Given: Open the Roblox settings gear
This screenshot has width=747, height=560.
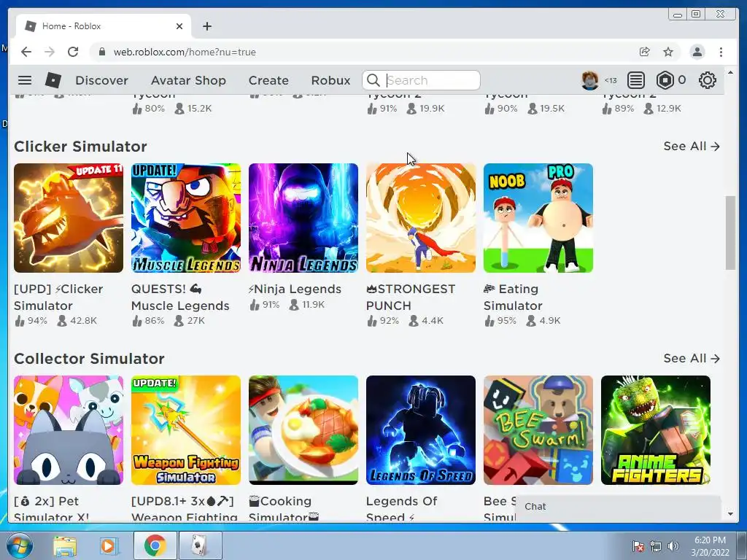Looking at the screenshot, I should click(707, 80).
